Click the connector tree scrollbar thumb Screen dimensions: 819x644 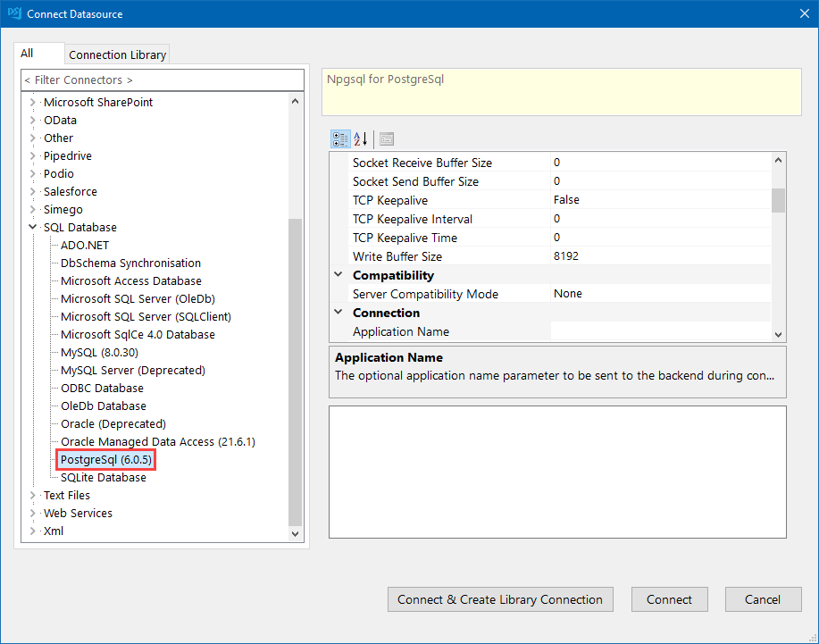coord(295,372)
